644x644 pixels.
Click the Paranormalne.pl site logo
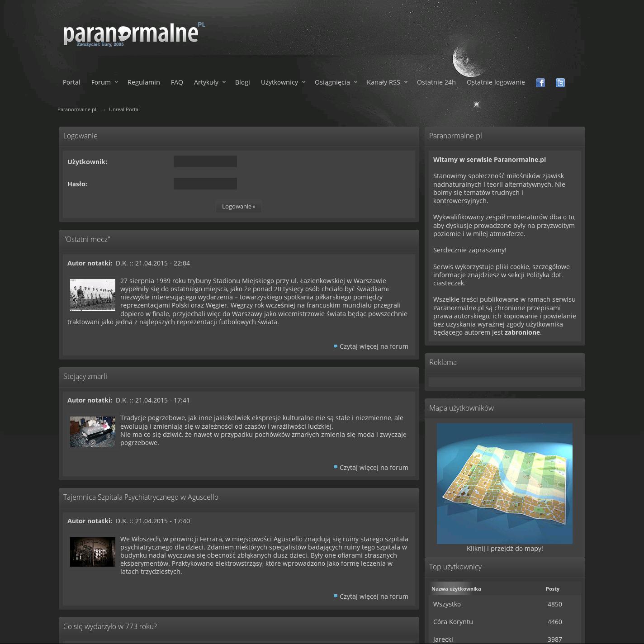131,34
